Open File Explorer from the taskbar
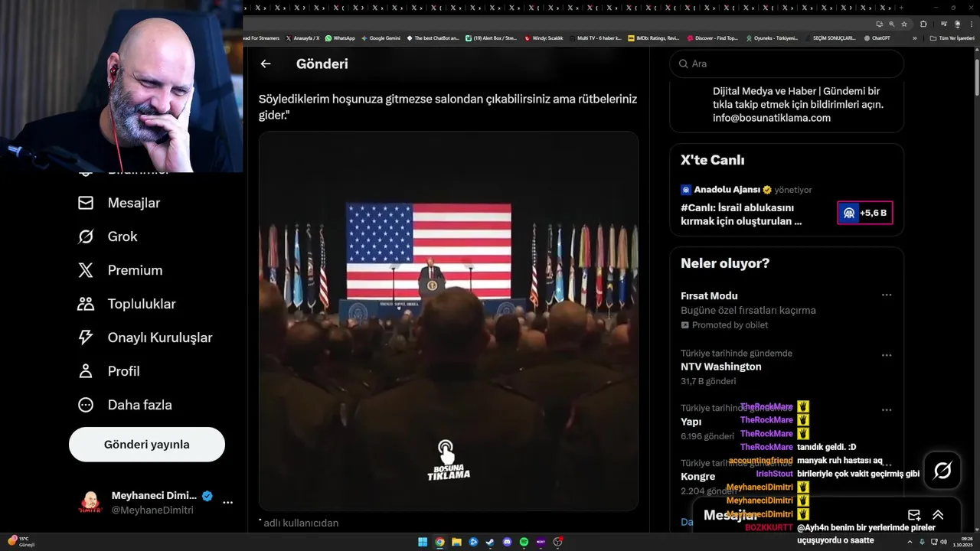This screenshot has width=980, height=551. (x=456, y=542)
